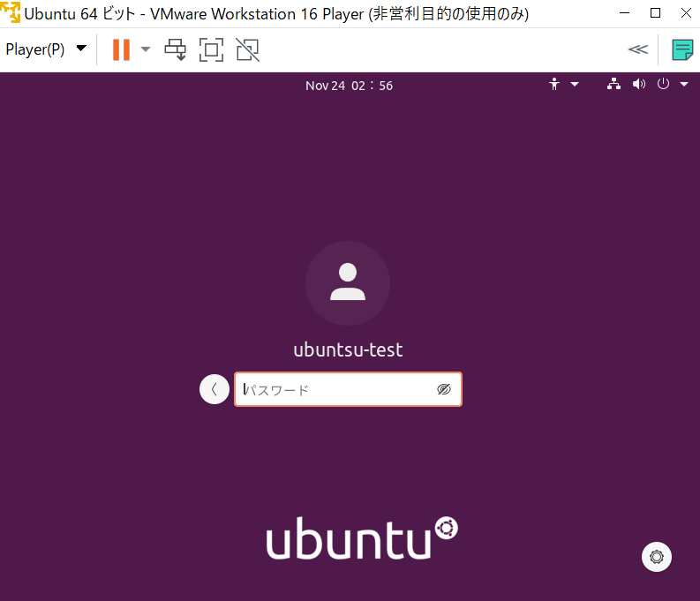700x601 pixels.
Task: Expand the power options dropdown beside pause
Action: tap(146, 49)
